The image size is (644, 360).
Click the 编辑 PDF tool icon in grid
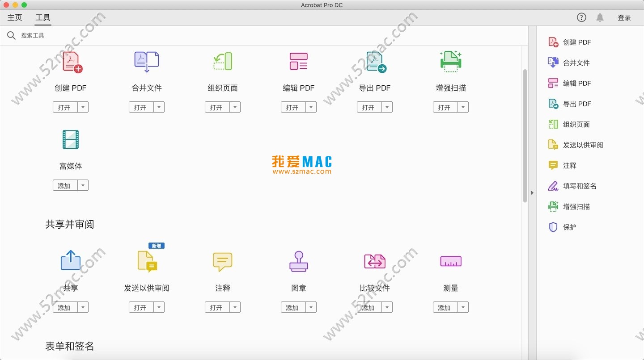click(299, 62)
